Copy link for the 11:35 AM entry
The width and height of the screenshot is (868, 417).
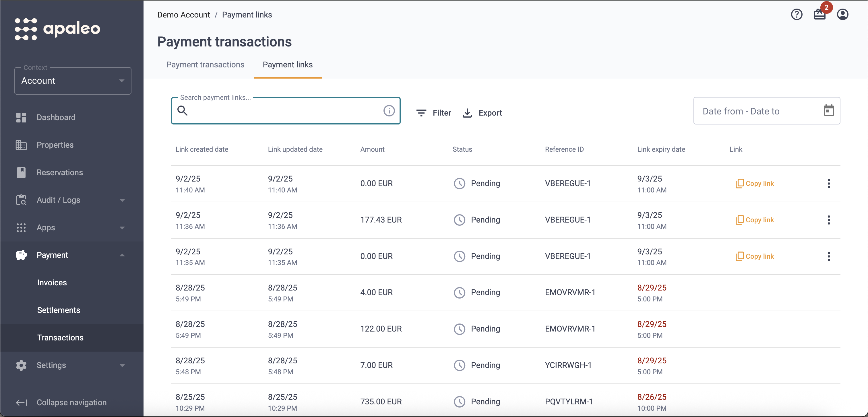point(755,256)
